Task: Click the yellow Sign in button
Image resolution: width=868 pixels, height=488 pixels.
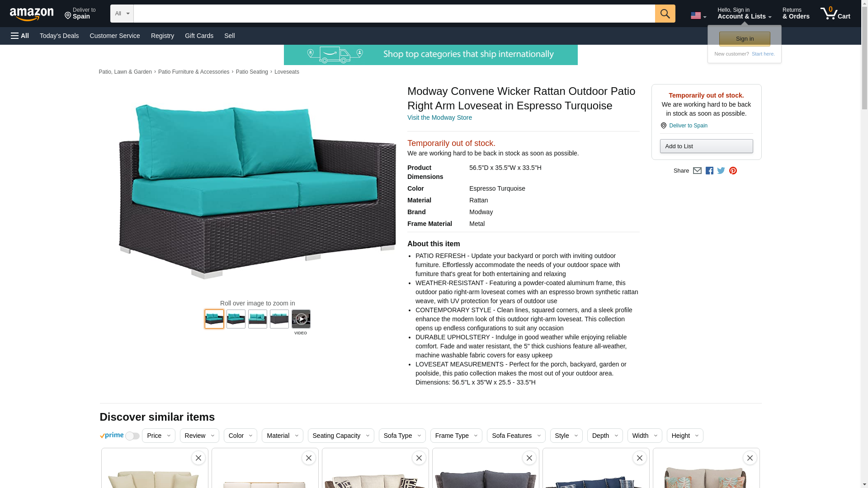Action: coord(745,39)
